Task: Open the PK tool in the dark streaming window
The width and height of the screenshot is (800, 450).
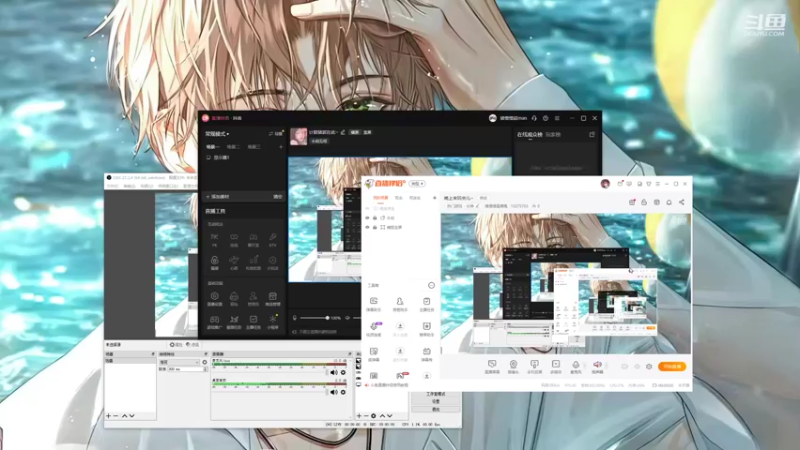Action: tap(214, 239)
